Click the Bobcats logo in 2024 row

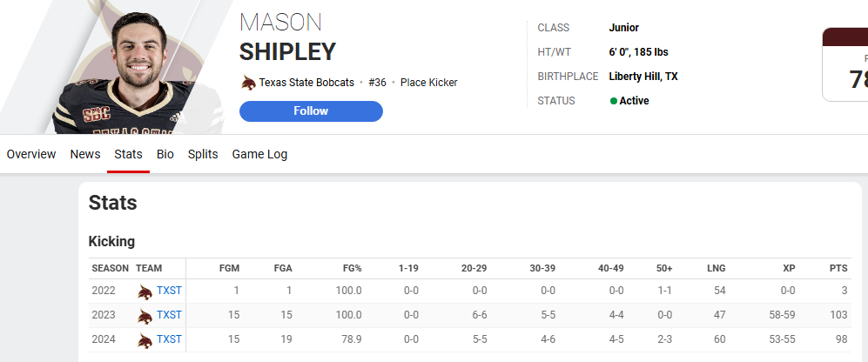tap(145, 340)
